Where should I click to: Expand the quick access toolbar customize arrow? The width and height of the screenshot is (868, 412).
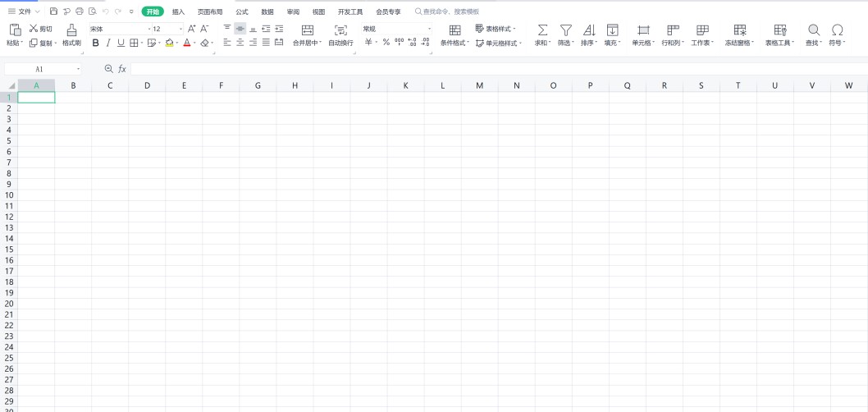coord(131,11)
